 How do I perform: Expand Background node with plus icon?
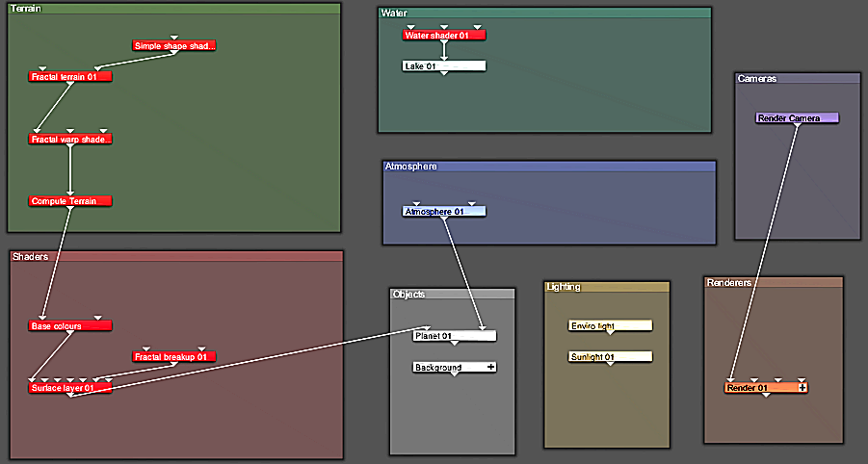click(490, 368)
